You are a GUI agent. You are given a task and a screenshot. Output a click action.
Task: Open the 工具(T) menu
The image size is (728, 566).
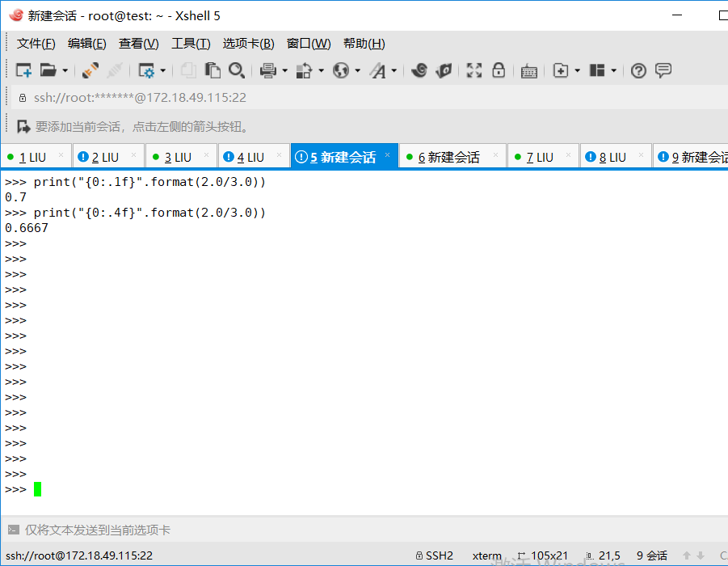pos(191,44)
